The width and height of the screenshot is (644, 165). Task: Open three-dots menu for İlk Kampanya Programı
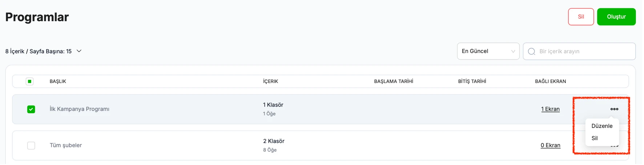tap(614, 109)
